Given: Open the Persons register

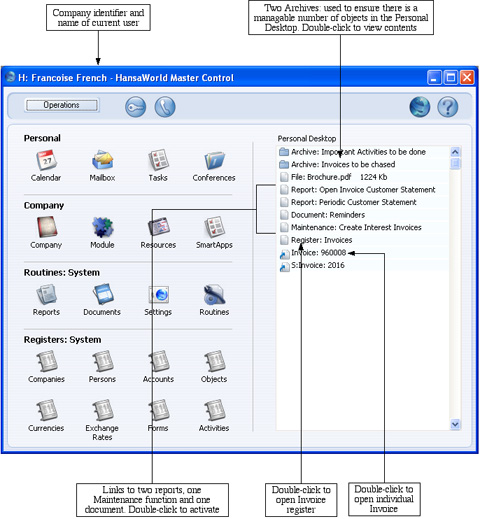Looking at the screenshot, I should coord(103,361).
